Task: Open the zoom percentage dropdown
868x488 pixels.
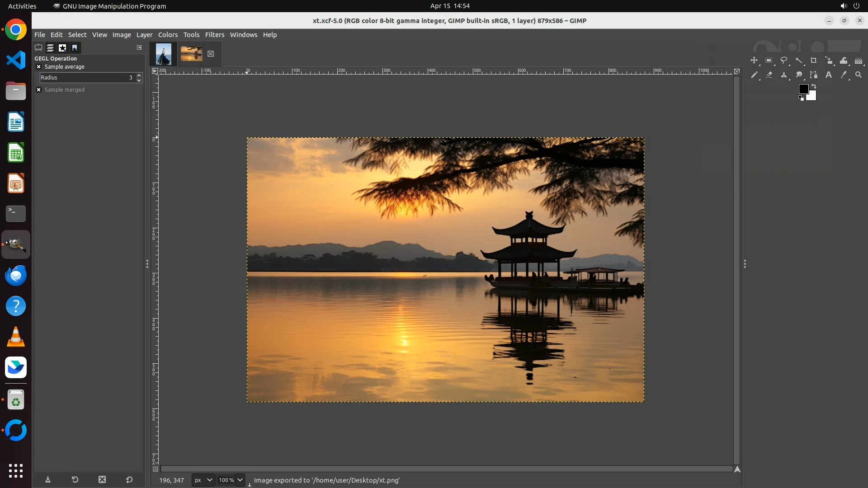Action: [240, 480]
